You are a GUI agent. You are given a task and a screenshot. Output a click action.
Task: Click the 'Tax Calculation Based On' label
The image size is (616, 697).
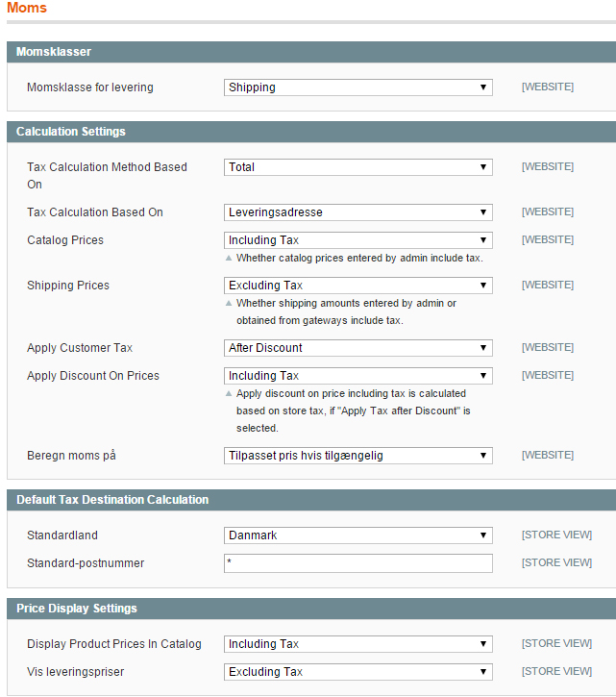95,212
